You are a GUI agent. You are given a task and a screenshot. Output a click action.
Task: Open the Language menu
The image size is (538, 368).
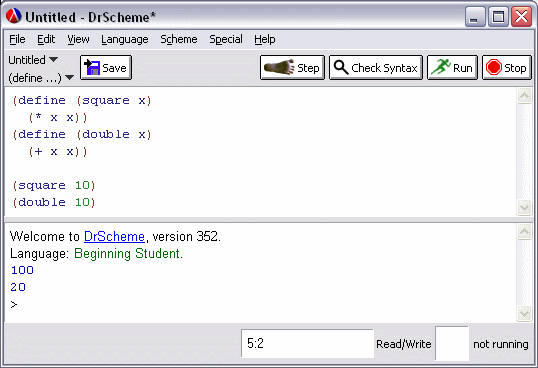[125, 40]
